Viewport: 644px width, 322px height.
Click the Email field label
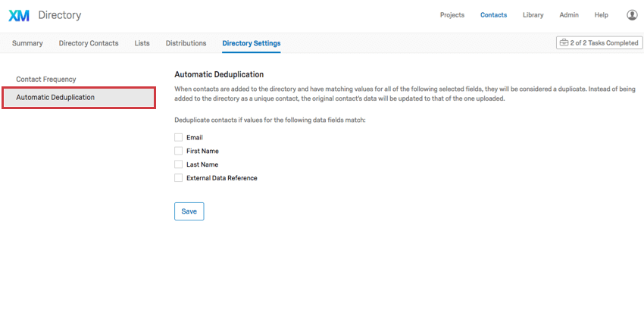point(195,138)
